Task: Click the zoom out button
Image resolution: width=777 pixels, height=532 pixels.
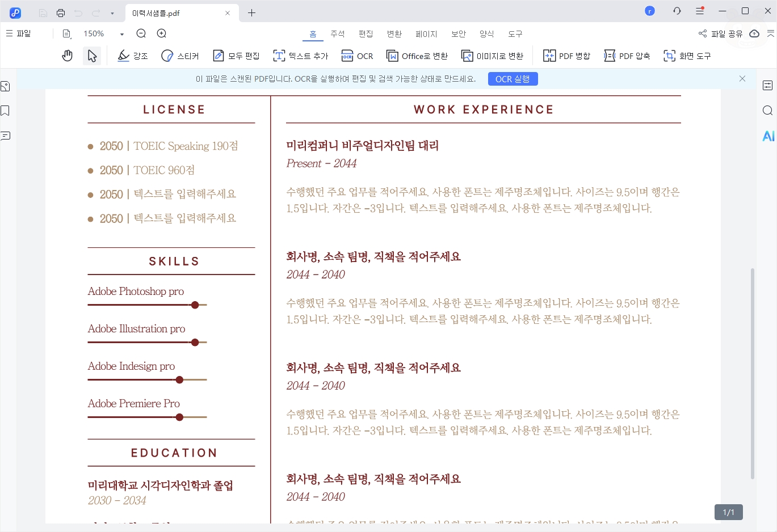Action: click(x=141, y=33)
